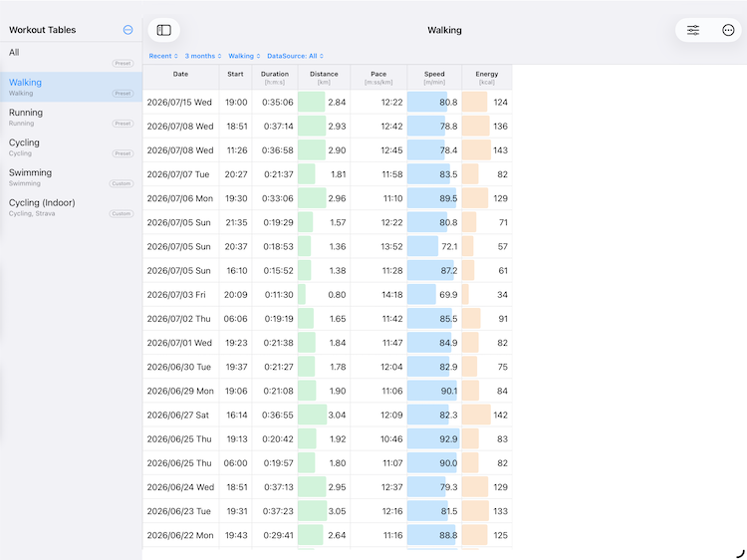Select the Walking table in sidebar

[71, 87]
